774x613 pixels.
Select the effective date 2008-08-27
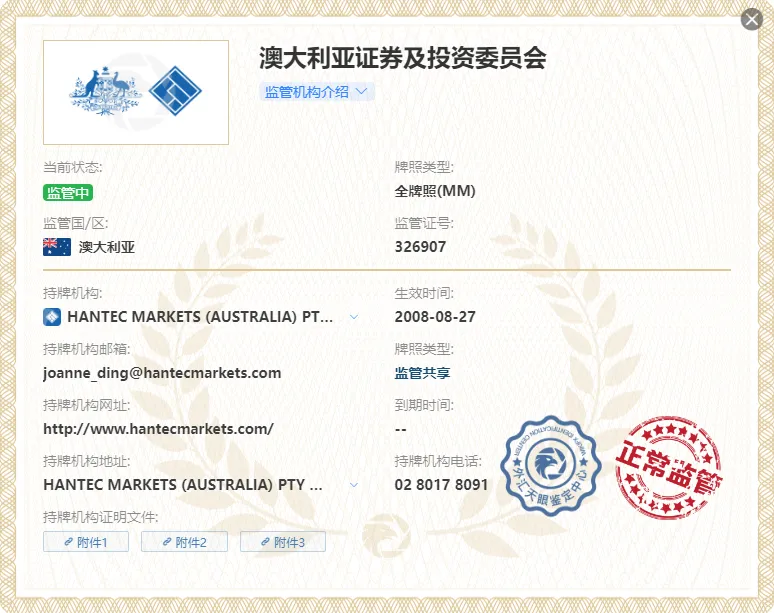pyautogui.click(x=435, y=317)
